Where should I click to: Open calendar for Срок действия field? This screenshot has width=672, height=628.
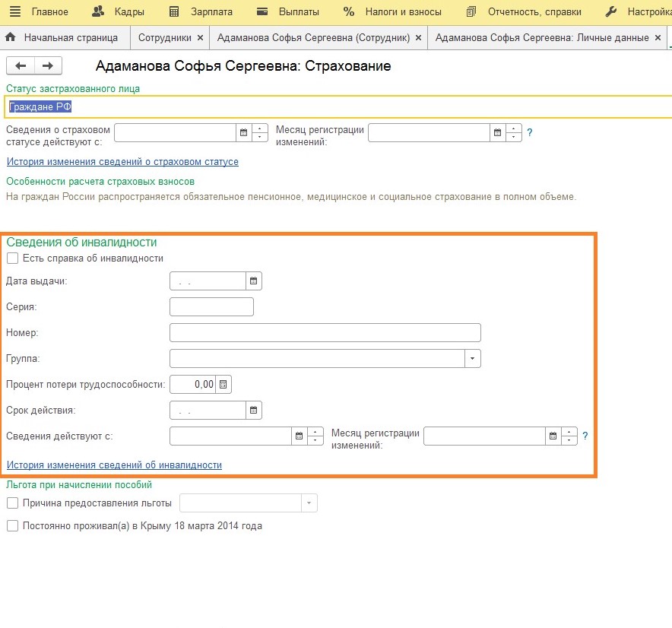point(254,411)
